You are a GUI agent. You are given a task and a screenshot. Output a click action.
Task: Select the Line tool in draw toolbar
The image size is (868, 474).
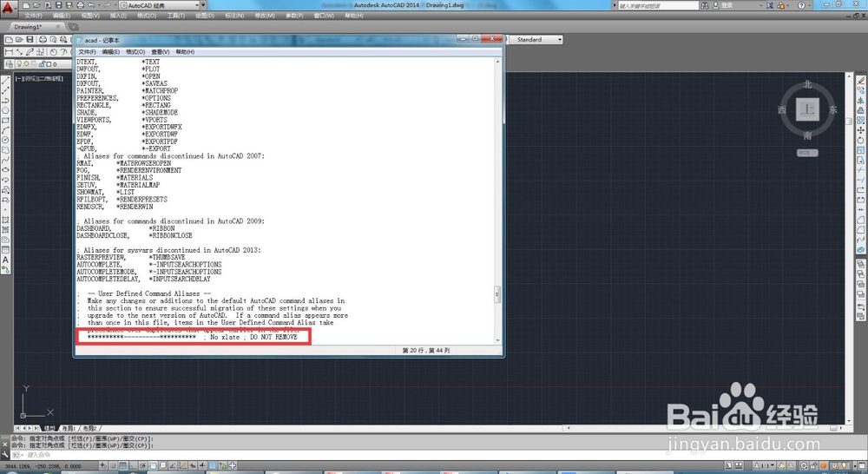5,80
